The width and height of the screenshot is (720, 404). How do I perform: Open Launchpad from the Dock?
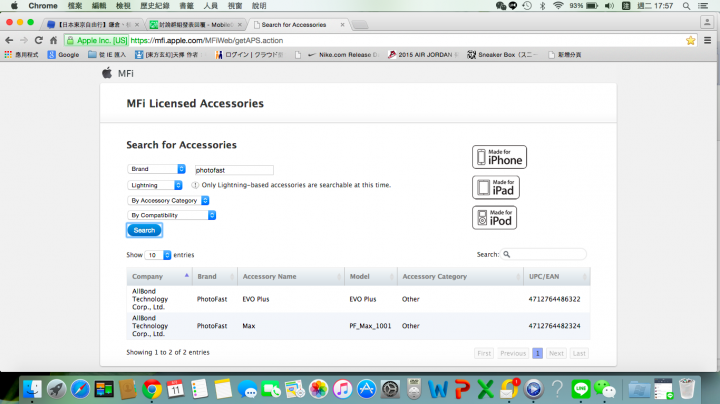coord(56,389)
